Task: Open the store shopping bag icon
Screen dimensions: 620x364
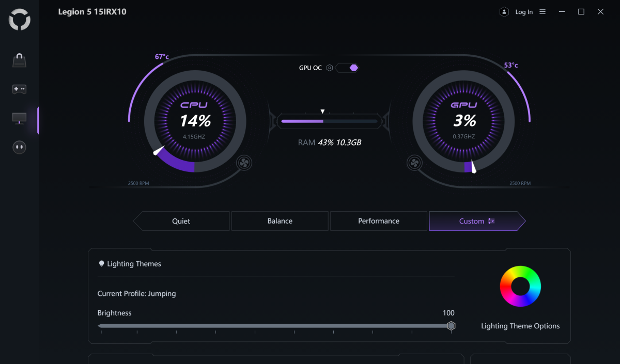Action: tap(20, 60)
